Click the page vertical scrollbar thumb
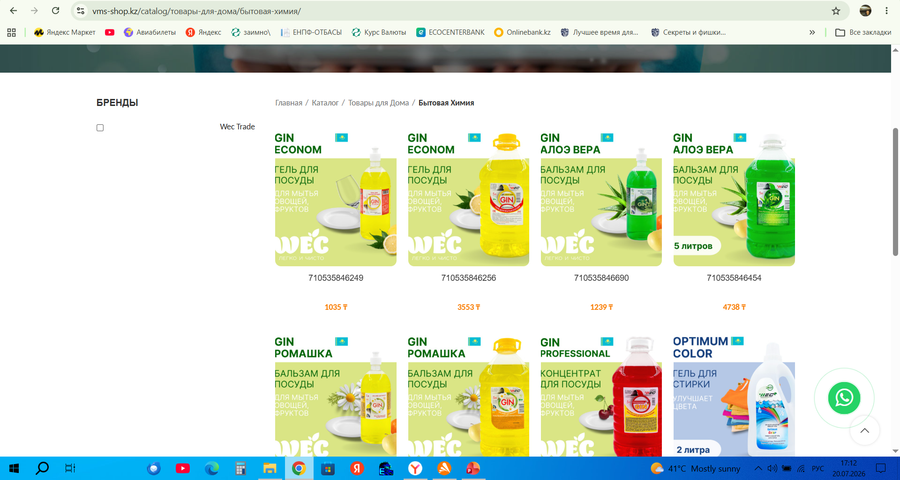900x480 pixels. (895, 191)
